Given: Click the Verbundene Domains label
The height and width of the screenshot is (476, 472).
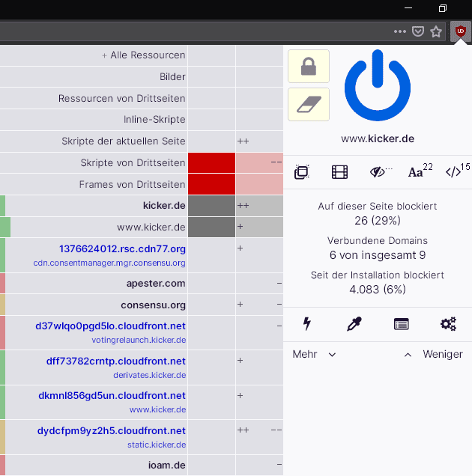Looking at the screenshot, I should point(378,241).
